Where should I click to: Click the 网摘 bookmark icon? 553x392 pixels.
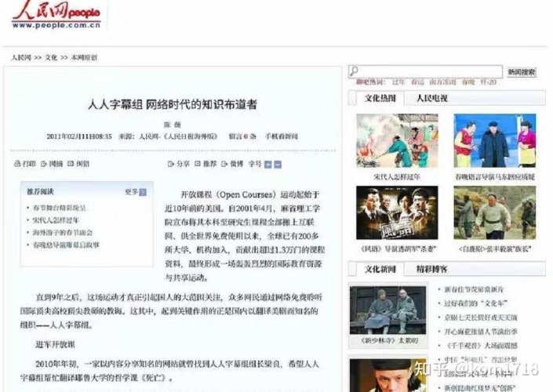(44, 164)
